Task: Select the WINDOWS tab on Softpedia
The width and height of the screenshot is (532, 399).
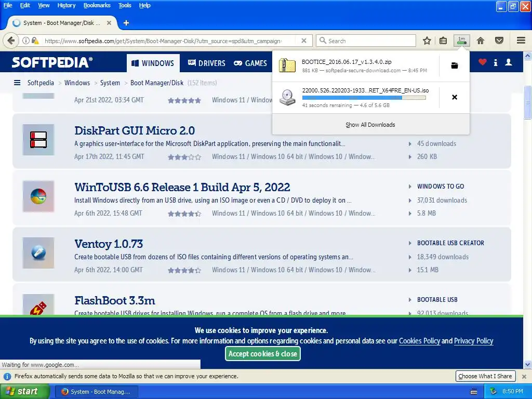Action: (153, 63)
